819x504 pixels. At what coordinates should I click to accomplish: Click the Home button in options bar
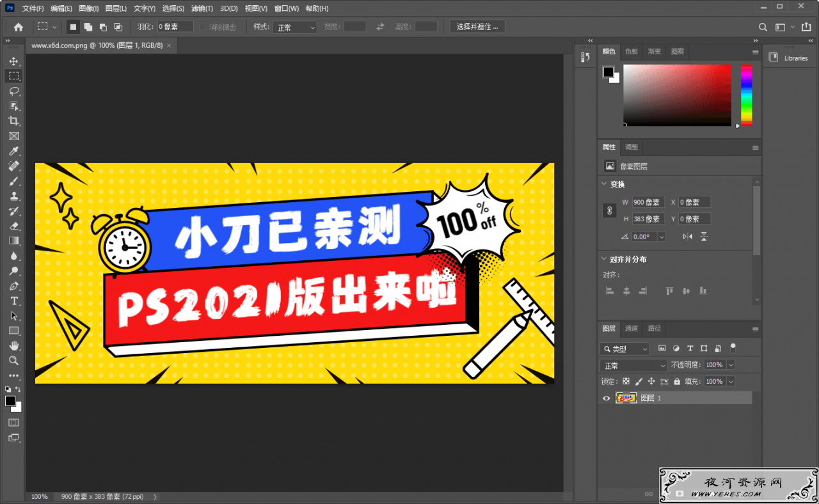click(x=19, y=27)
